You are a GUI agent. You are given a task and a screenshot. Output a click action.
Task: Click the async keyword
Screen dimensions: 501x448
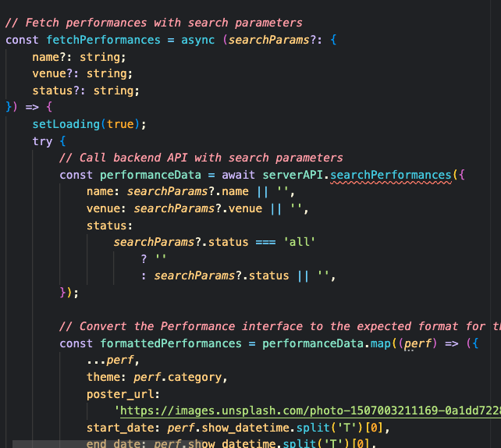(x=199, y=40)
